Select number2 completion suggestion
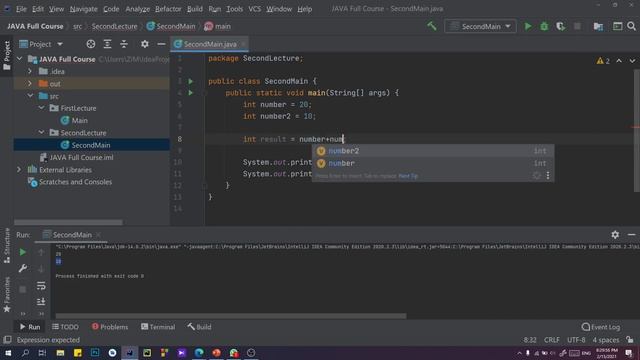The height and width of the screenshot is (360, 640). pos(433,151)
